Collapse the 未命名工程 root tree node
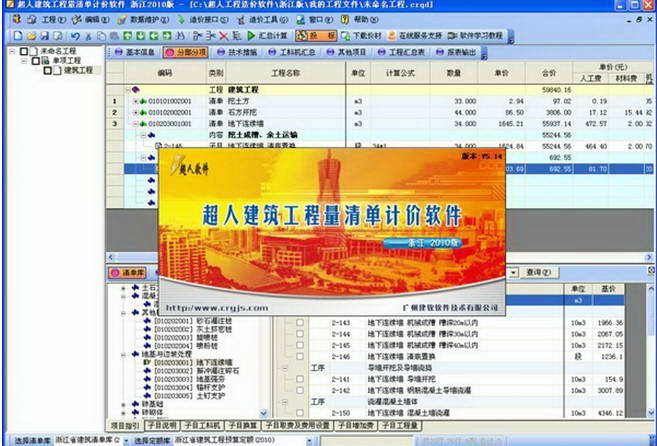 (13, 51)
